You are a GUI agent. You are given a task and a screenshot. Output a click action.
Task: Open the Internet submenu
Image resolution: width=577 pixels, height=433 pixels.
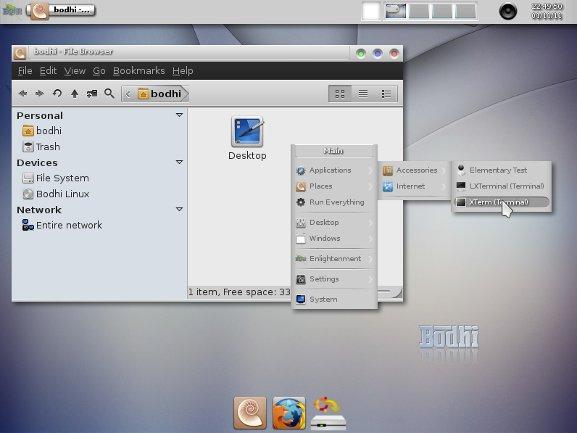click(414, 187)
